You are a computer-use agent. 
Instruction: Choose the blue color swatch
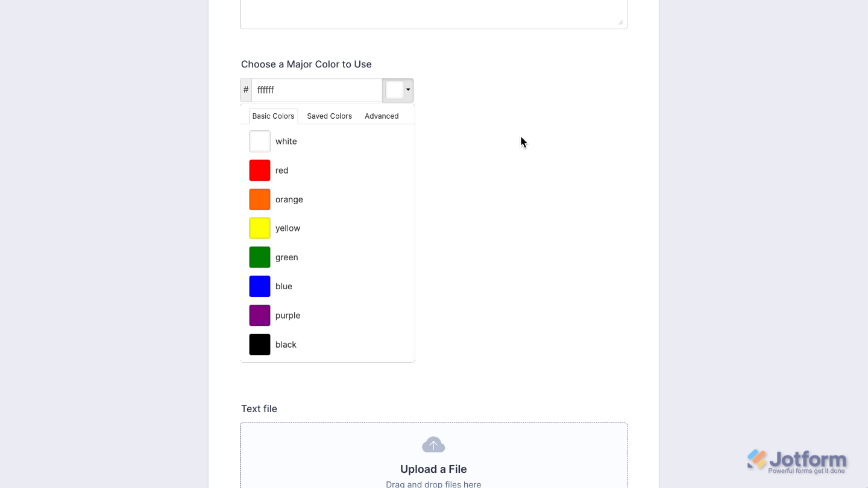pyautogui.click(x=259, y=286)
